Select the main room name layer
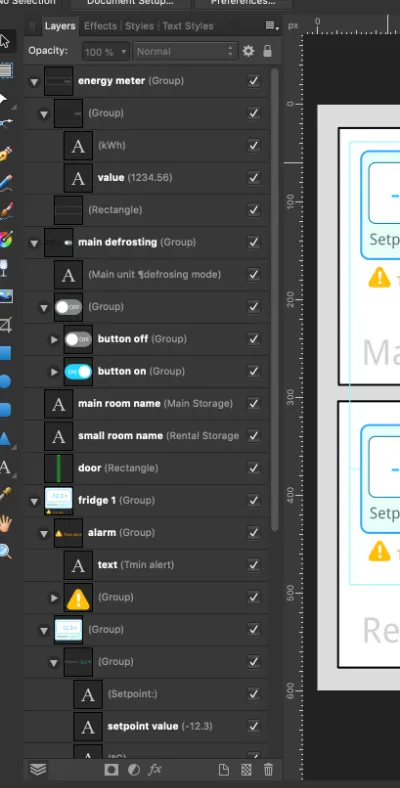Viewport: 400px width, 788px height. tap(146, 404)
